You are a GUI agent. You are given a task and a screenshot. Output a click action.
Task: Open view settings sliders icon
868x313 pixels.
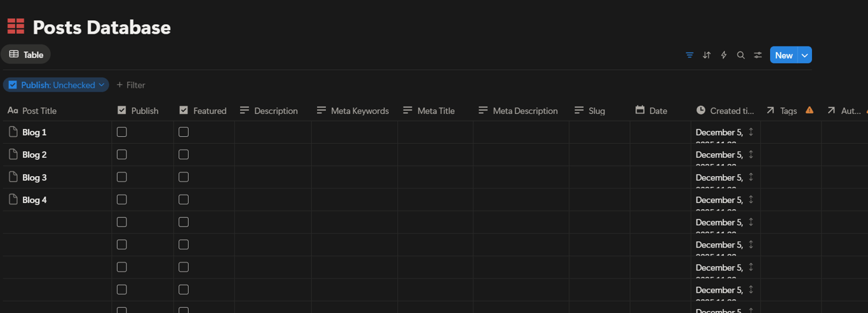[x=758, y=55]
